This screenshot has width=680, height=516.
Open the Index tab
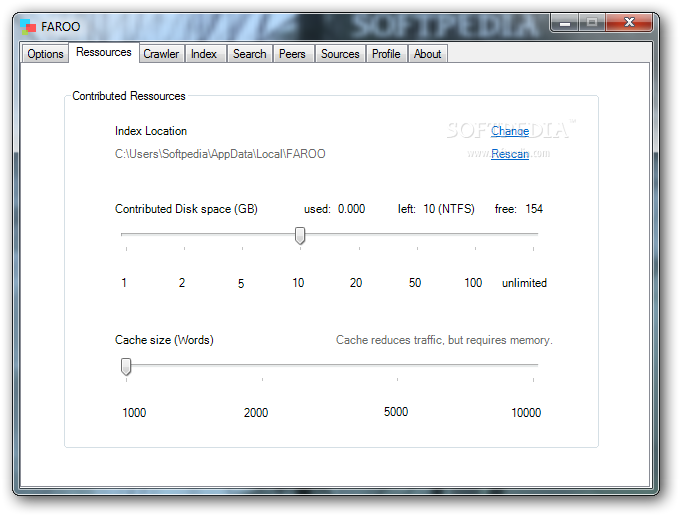coord(204,54)
